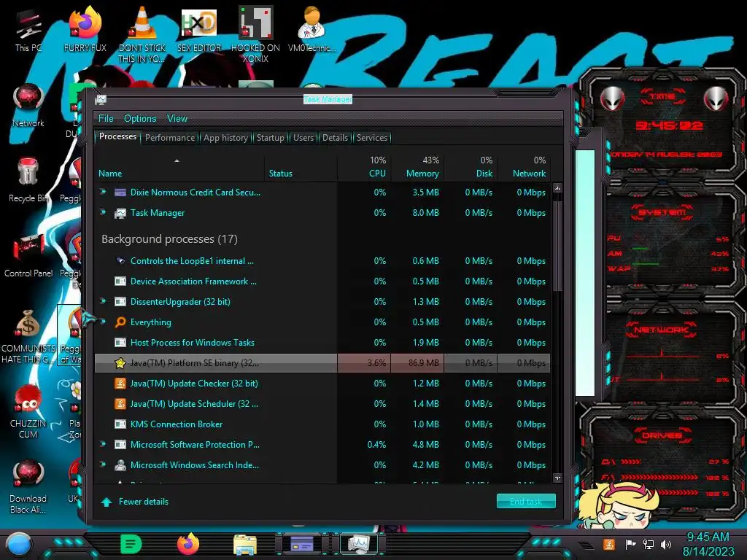This screenshot has height=560, width=747.
Task: Click the Start orb on the taskbar
Action: tap(20, 544)
